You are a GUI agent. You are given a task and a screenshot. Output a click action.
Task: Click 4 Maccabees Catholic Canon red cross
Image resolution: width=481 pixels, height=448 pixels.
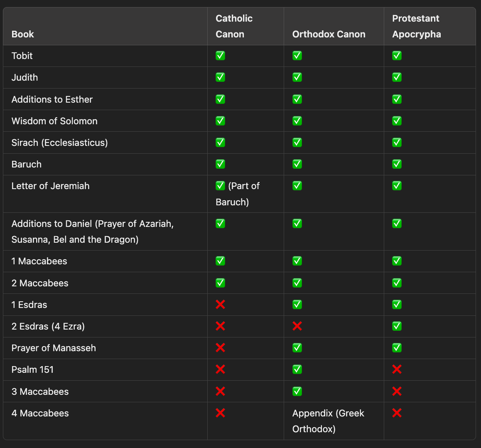point(220,413)
